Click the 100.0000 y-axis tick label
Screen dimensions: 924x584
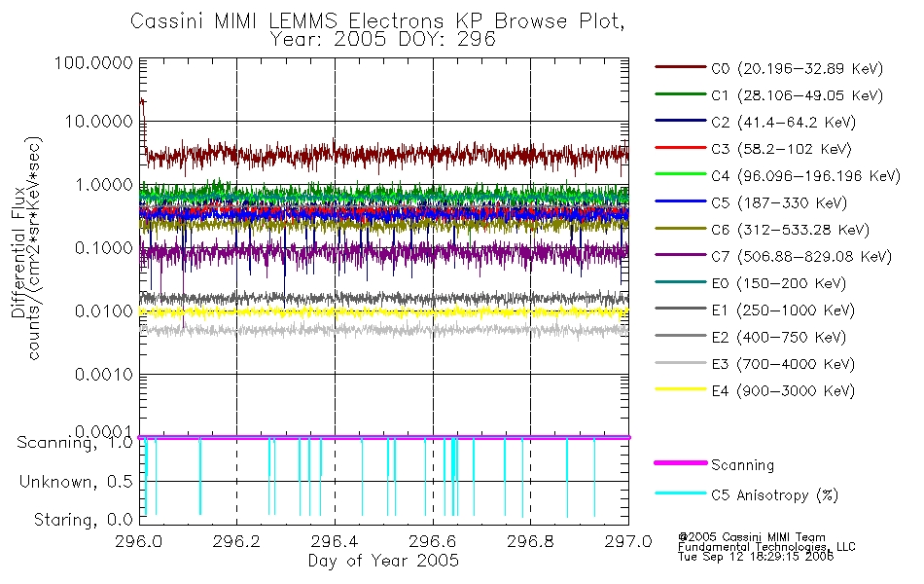(93, 63)
